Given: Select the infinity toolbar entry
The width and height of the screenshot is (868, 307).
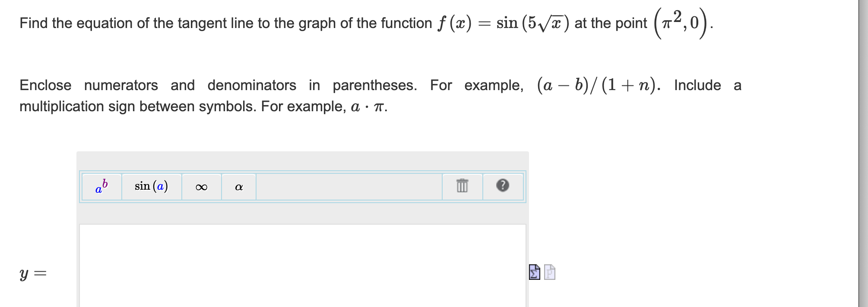Looking at the screenshot, I should pyautogui.click(x=202, y=186).
